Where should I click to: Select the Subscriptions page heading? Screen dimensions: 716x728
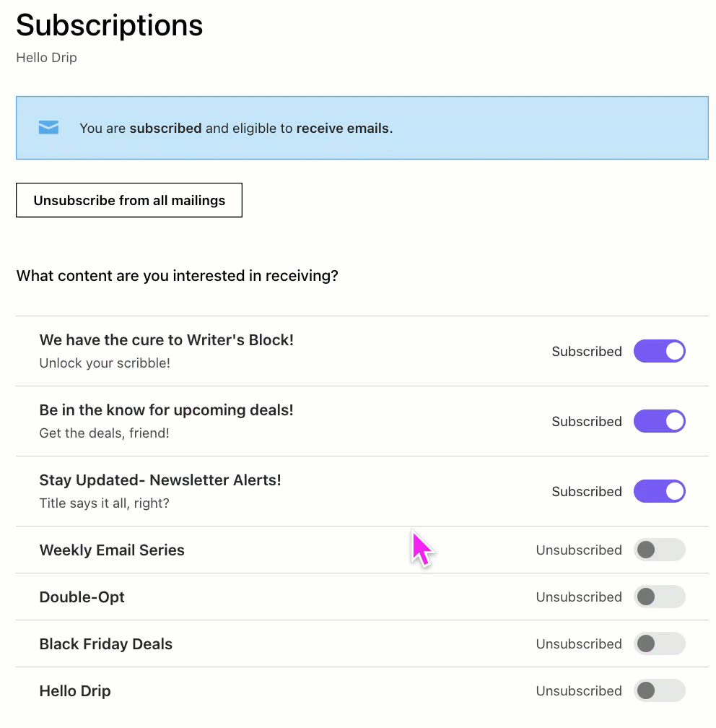coord(109,25)
